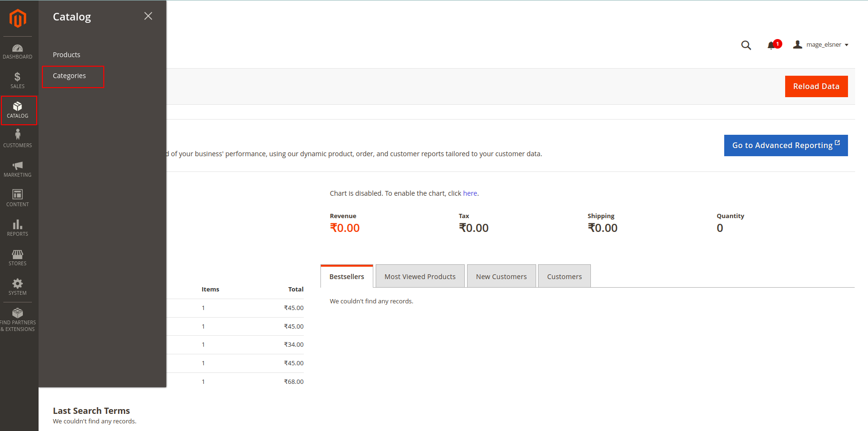The height and width of the screenshot is (431, 868).
Task: Click the Quantity 0 value
Action: point(720,228)
